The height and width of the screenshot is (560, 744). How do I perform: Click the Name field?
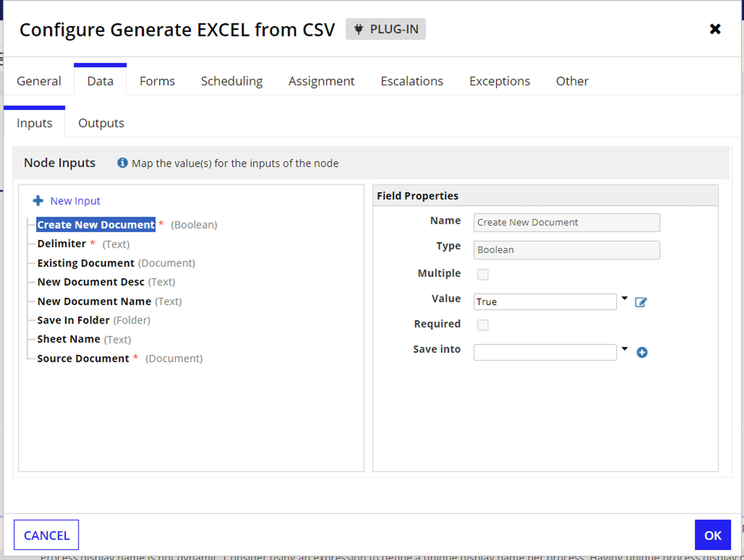[x=567, y=222]
